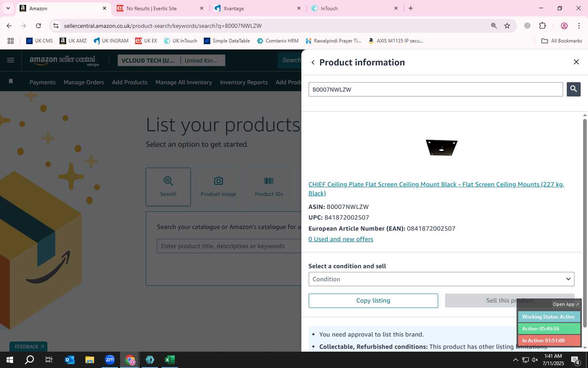Select the Search option card
The image size is (588, 368).
click(x=168, y=187)
